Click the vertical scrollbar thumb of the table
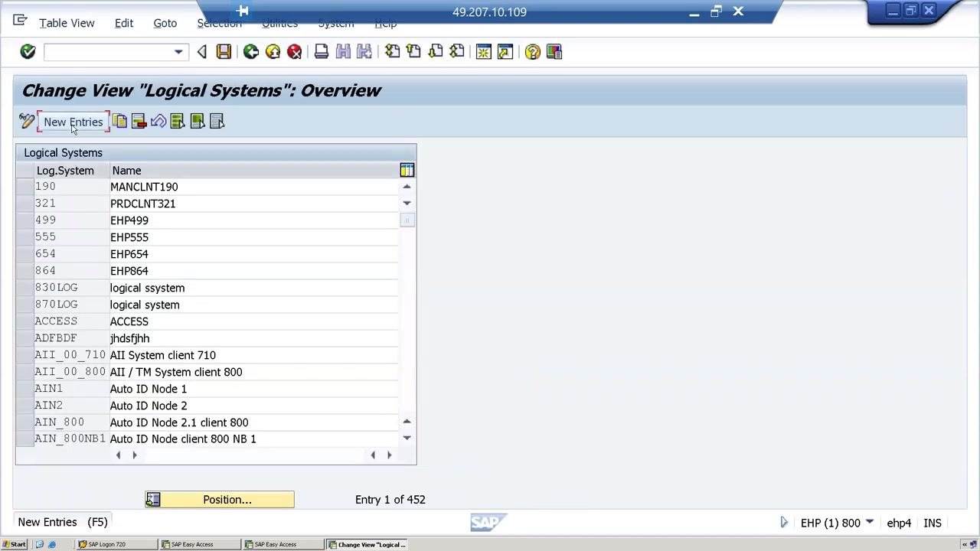The image size is (980, 551). [x=407, y=220]
